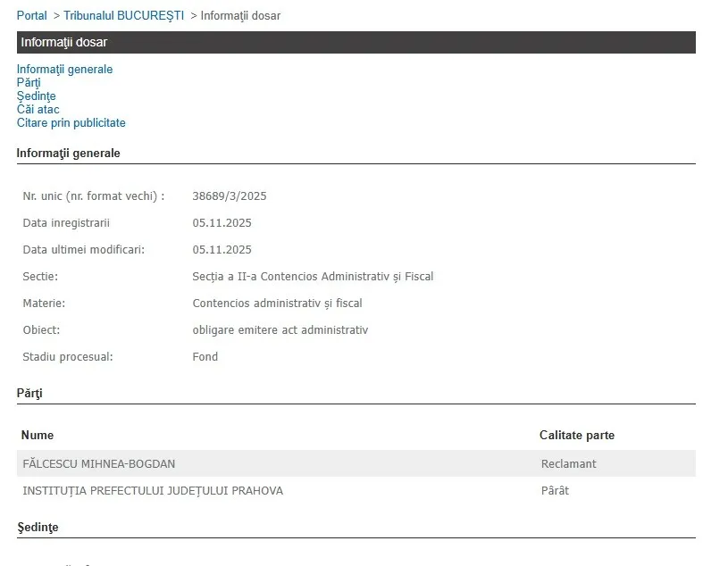Open the Căi atac navigation link
This screenshot has height=566, width=728.
38,109
